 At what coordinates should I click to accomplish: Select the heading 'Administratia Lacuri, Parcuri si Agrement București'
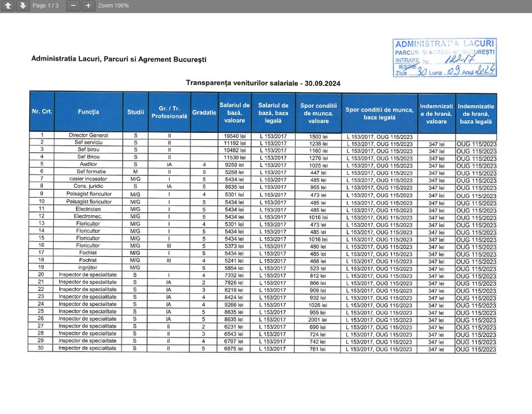tap(119, 59)
